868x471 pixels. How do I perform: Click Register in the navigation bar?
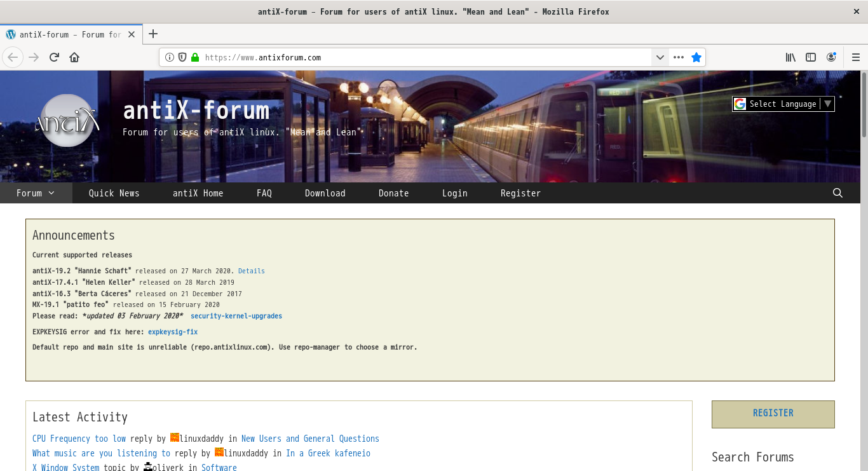(x=520, y=193)
